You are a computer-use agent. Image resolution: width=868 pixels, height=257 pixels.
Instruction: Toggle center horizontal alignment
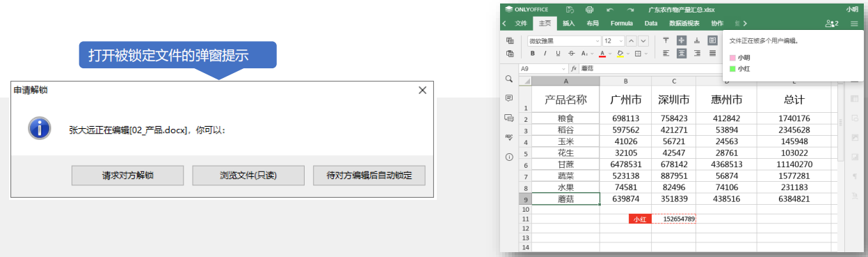click(x=681, y=53)
